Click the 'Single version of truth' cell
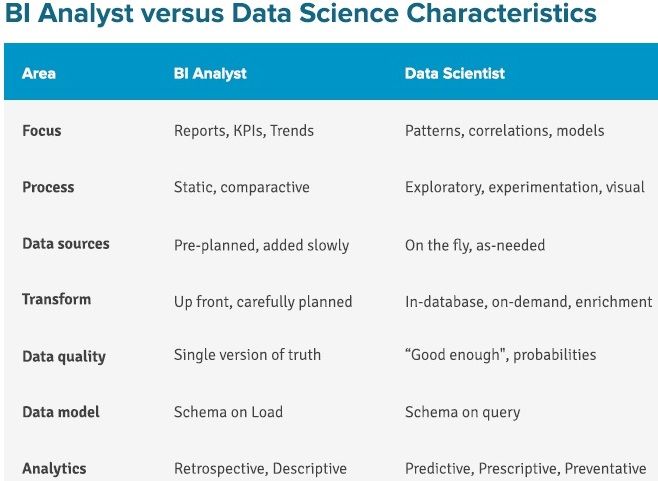Viewport: 658px width, 481px height. 247,355
